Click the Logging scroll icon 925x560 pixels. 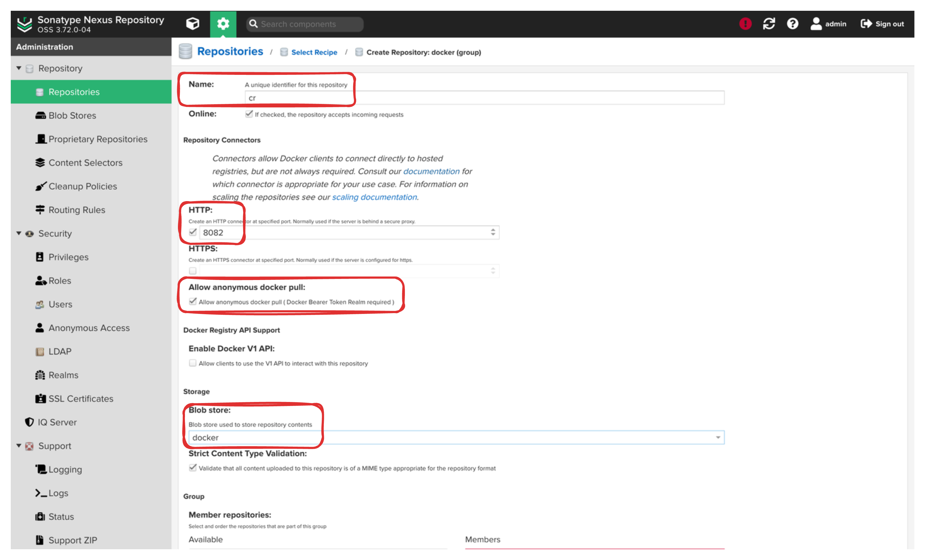click(41, 469)
